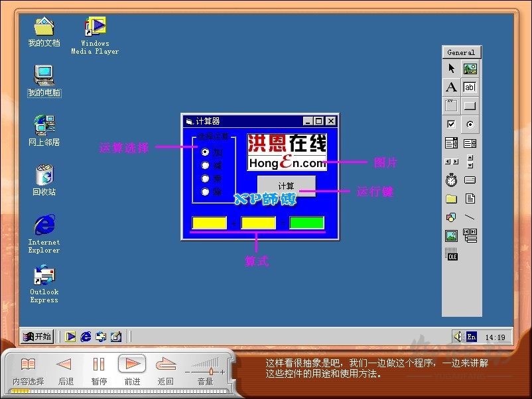Select the 加 radio option in calculator
Image resolution: width=532 pixels, height=399 pixels.
[x=205, y=152]
